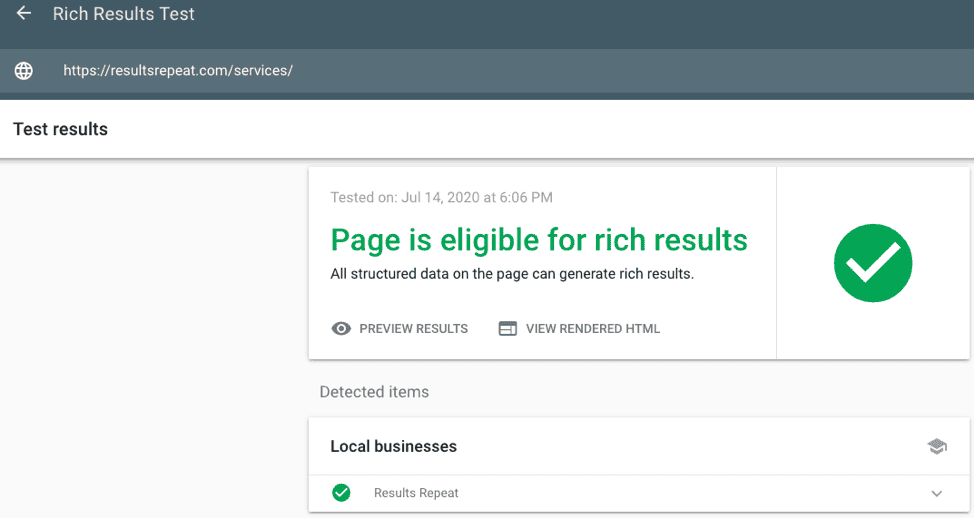The height and width of the screenshot is (518, 974).
Task: Click the globe icon beside the URL
Action: 24,71
